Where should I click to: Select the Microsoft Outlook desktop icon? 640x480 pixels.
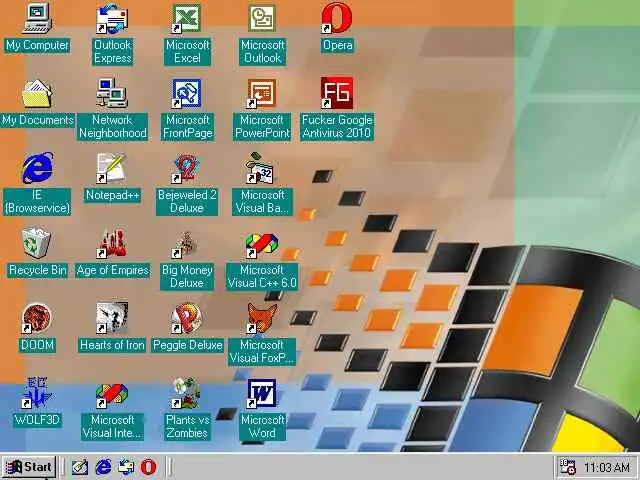tap(262, 18)
